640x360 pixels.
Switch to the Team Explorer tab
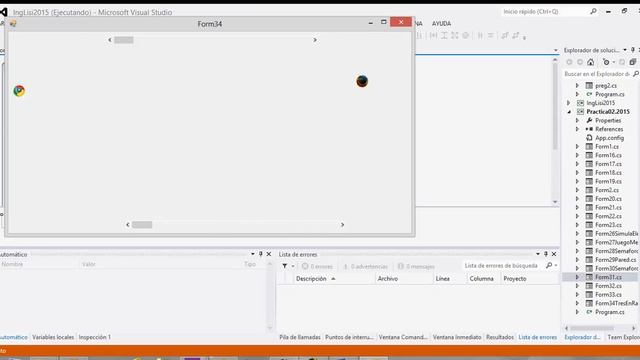[x=623, y=337]
